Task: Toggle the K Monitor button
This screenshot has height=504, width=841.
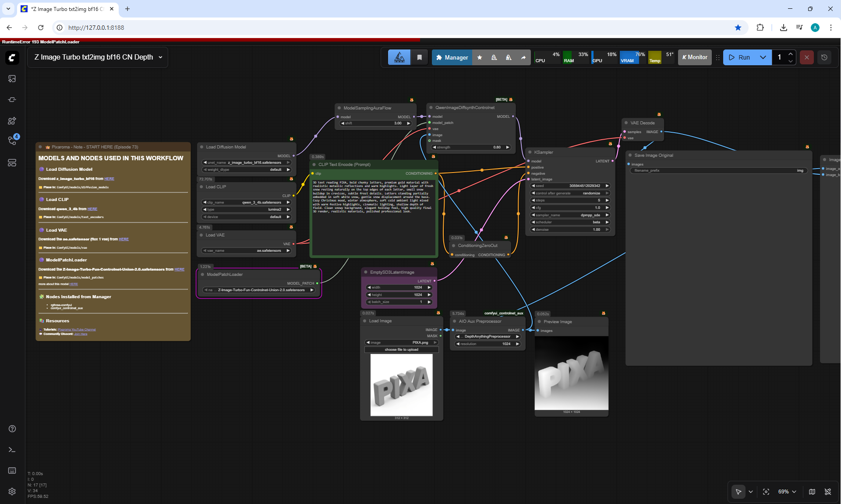Action: [x=695, y=57]
